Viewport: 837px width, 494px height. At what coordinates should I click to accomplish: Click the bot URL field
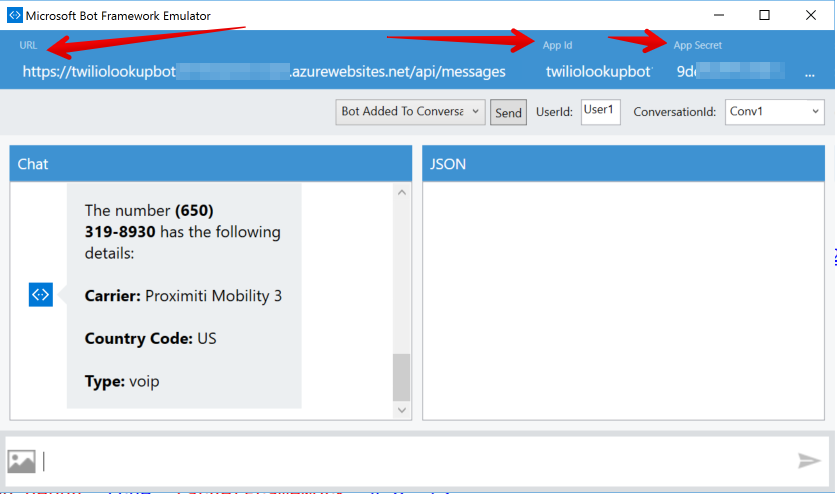tap(264, 72)
